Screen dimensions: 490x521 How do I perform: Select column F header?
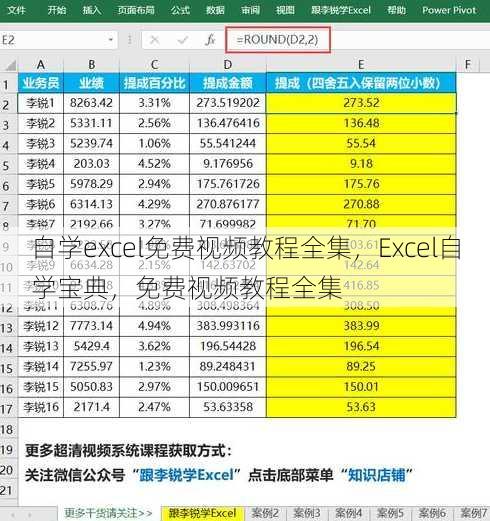click(x=468, y=65)
